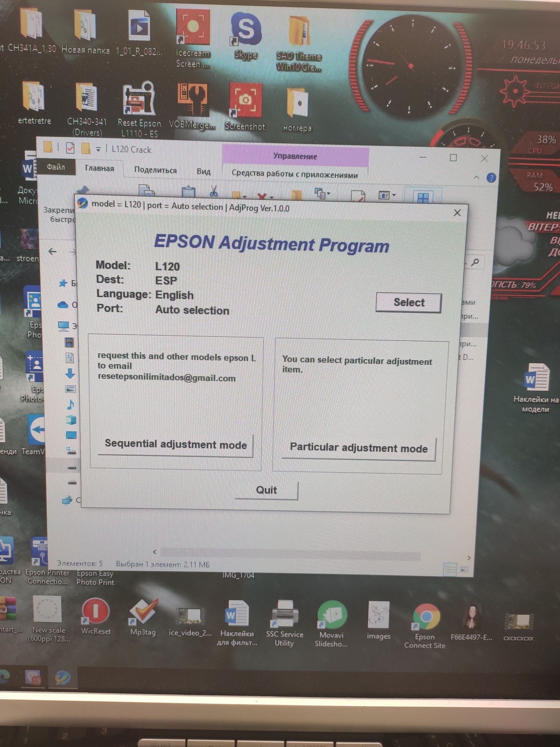The height and width of the screenshot is (747, 560).
Task: Select This PC icon in navigation pane
Action: 63,326
